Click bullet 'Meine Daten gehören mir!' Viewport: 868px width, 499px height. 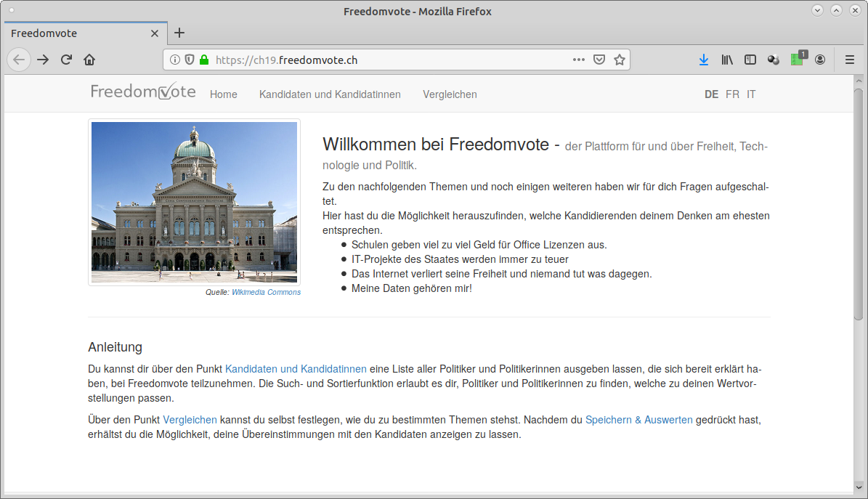tap(412, 288)
